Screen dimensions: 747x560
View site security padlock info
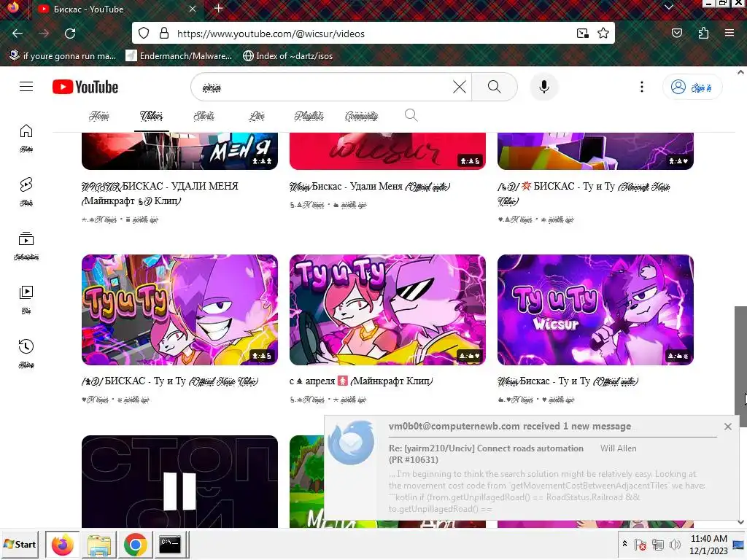(164, 34)
